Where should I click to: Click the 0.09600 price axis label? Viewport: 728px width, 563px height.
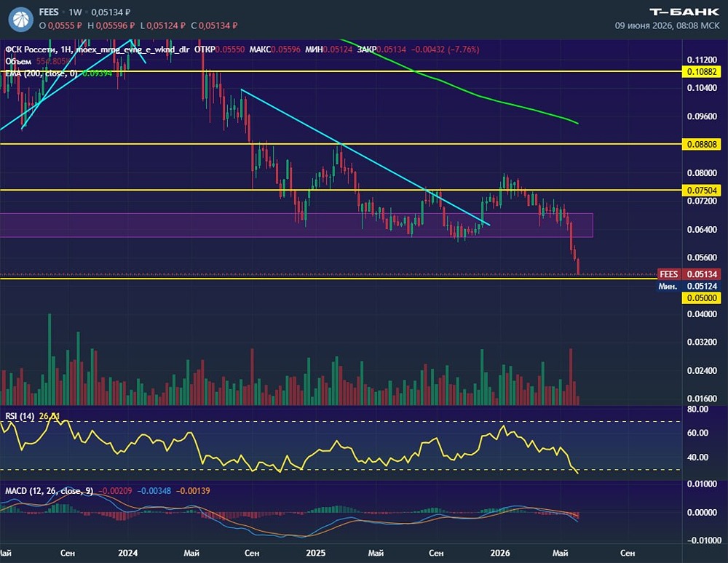click(x=702, y=116)
